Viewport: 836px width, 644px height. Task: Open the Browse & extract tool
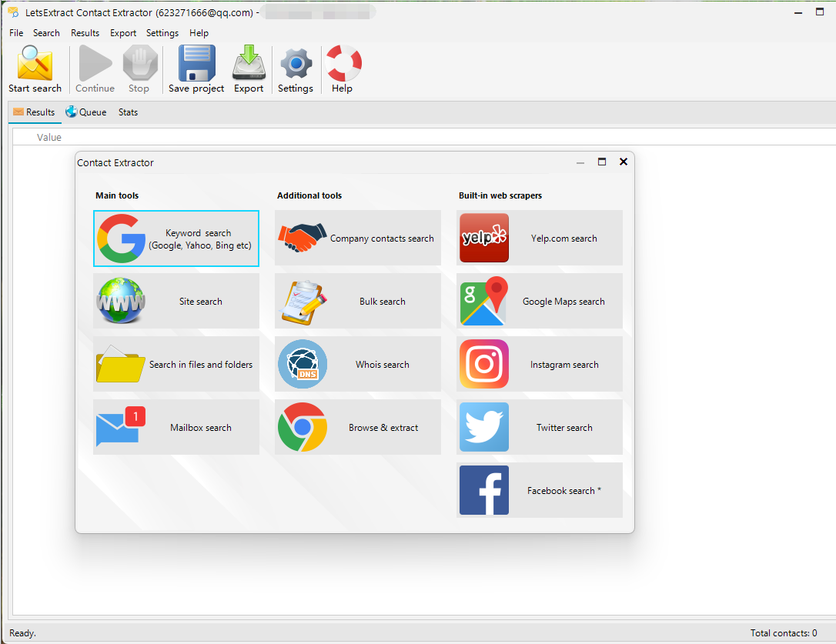pos(358,428)
